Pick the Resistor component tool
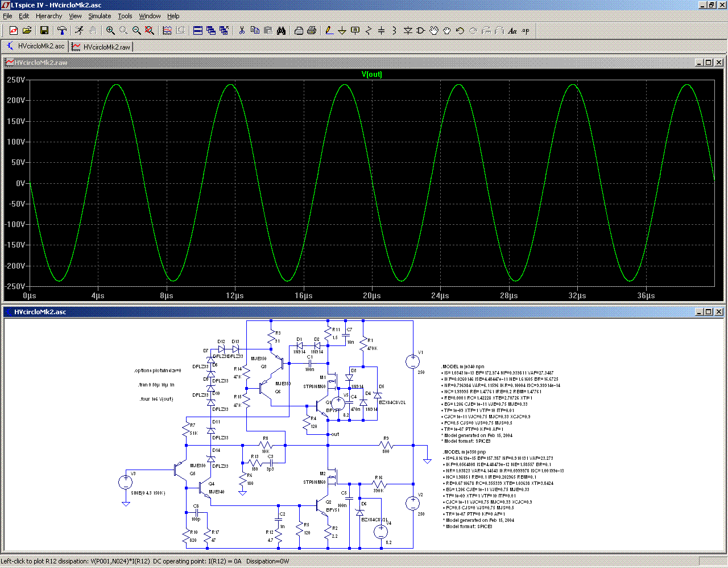Screen dimensions: 728x568 coord(368,31)
